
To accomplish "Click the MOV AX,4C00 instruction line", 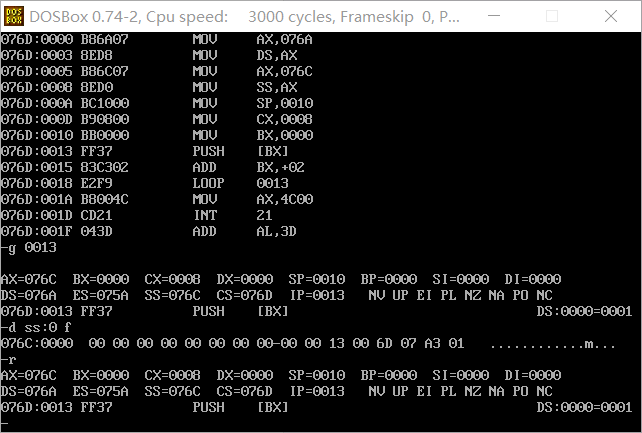I will (x=157, y=199).
